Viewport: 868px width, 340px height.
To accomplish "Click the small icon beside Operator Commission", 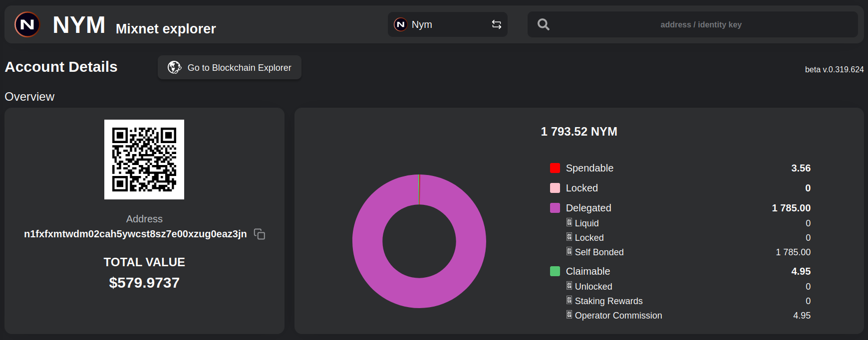I will click(x=569, y=315).
